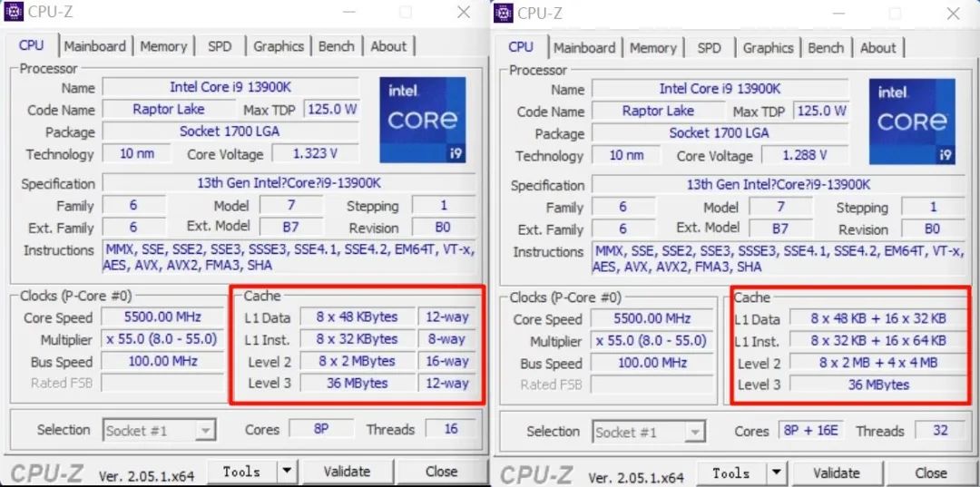The width and height of the screenshot is (980, 487).
Task: Click the Threads field showing 32
Action: [940, 431]
